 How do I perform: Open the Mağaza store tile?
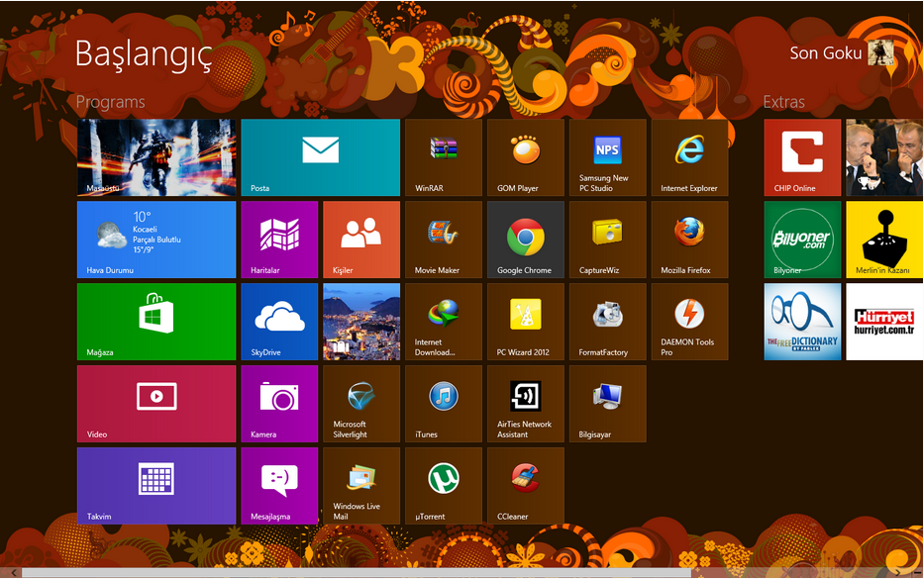coord(156,322)
